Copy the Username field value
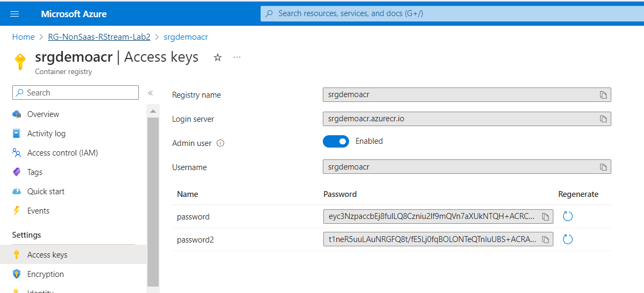Image resolution: width=644 pixels, height=293 pixels. [x=603, y=167]
